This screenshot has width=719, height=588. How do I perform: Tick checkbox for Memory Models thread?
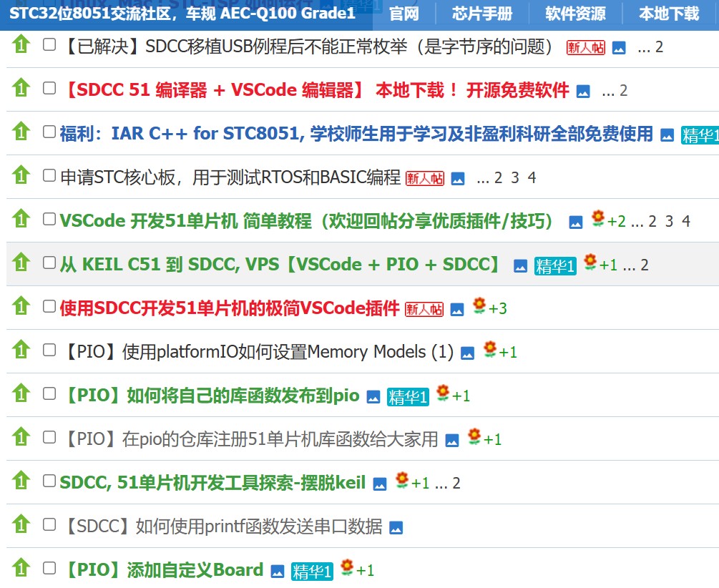click(49, 350)
